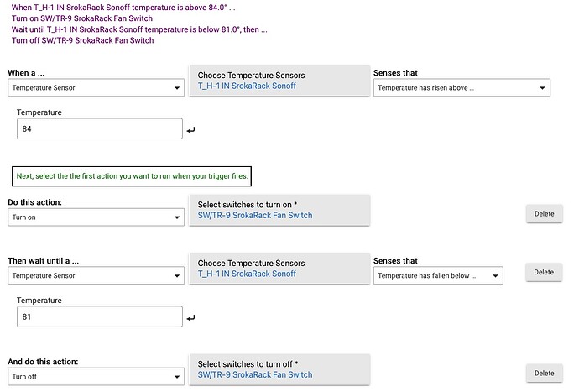Open trigger's Choose Temperature Sensors selector
The height and width of the screenshot is (392, 579).
coord(279,81)
